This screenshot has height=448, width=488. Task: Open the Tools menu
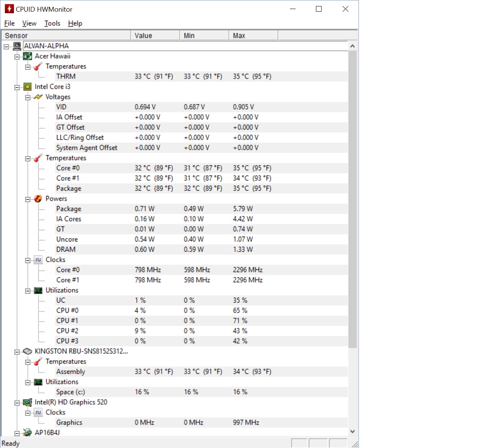tap(52, 23)
